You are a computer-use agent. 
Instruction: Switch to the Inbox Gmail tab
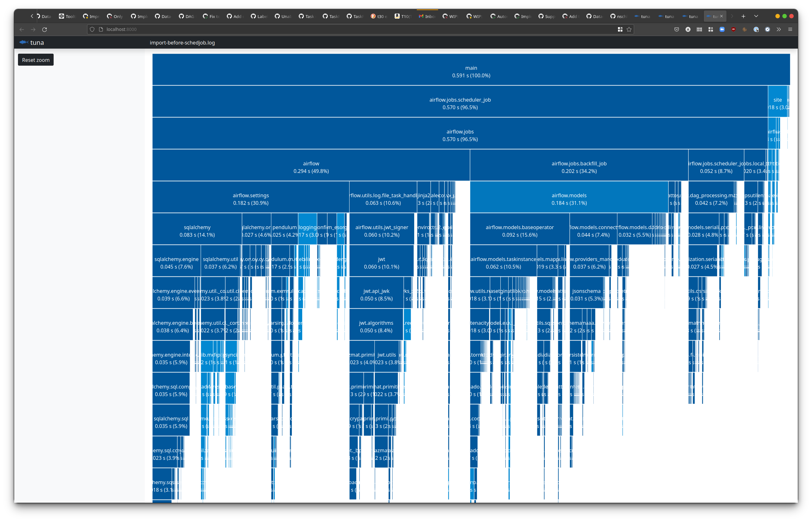[x=427, y=16]
